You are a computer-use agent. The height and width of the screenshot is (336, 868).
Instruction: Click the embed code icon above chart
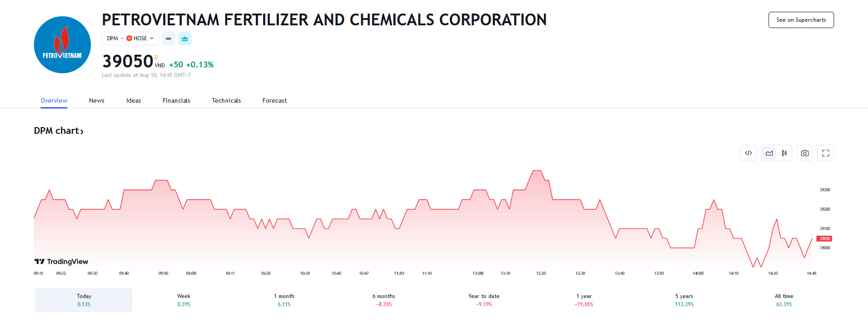748,153
